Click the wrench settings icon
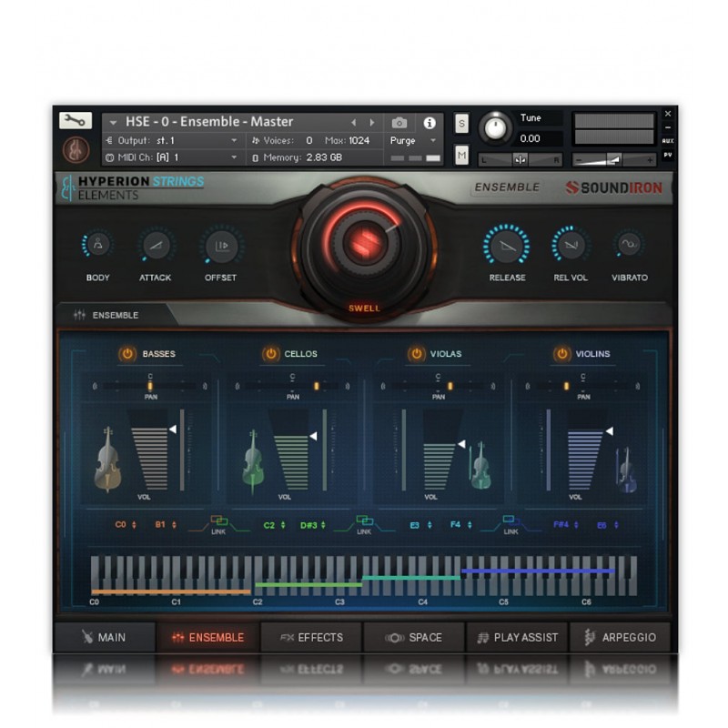Image resolution: width=728 pixels, height=728 pixels. coord(76,120)
